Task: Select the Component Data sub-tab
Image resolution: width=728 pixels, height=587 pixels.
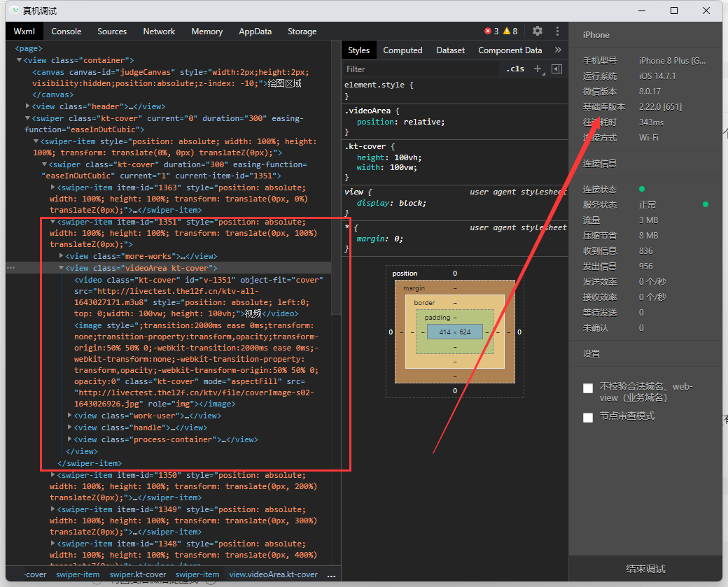Action: (x=510, y=50)
